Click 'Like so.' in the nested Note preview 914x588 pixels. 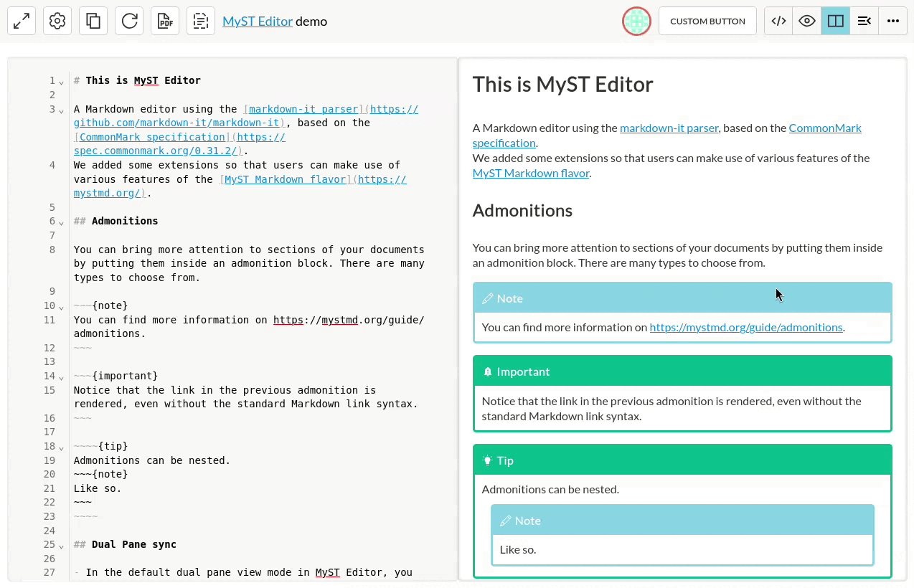518,549
